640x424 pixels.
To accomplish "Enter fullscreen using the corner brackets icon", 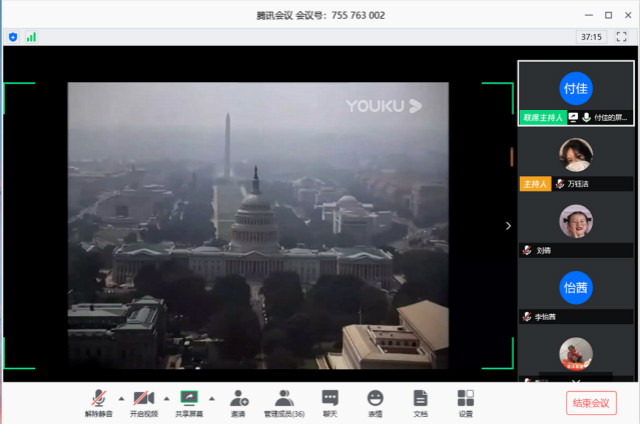I will [621, 37].
